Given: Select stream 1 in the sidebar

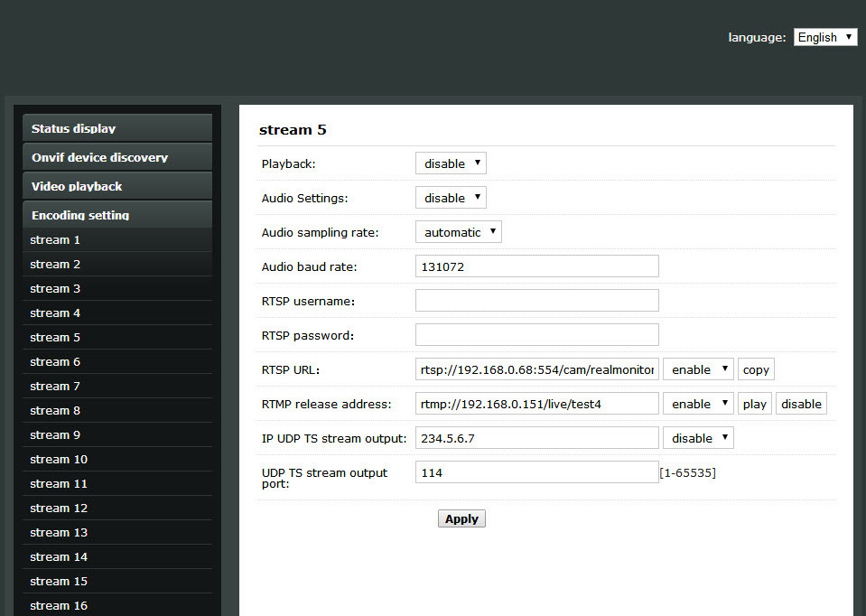Looking at the screenshot, I should click(117, 239).
